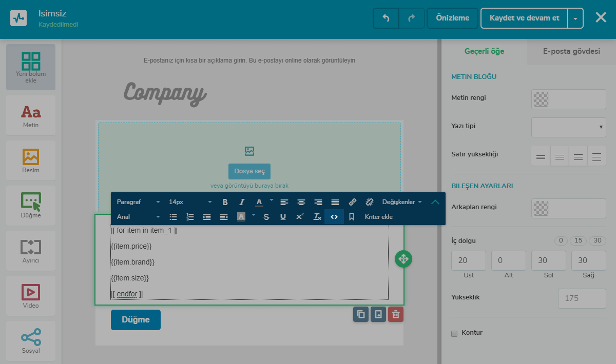Image resolution: width=616 pixels, height=364 pixels.
Task: Click Kriter ekle in toolbar
Action: (x=379, y=217)
